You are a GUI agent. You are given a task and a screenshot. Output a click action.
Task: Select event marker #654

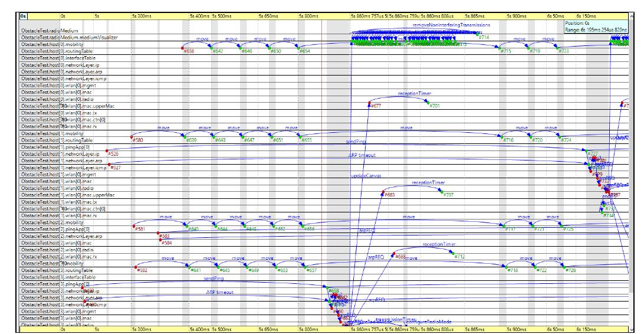click(298, 48)
